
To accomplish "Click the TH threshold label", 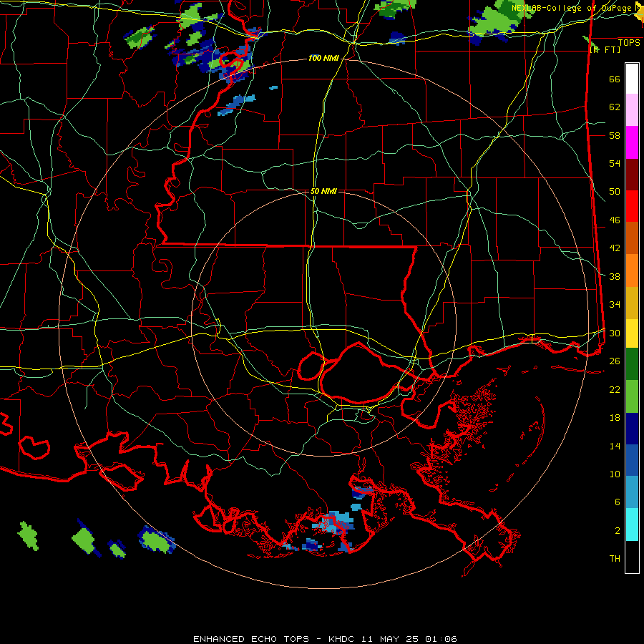I will click(x=615, y=559).
